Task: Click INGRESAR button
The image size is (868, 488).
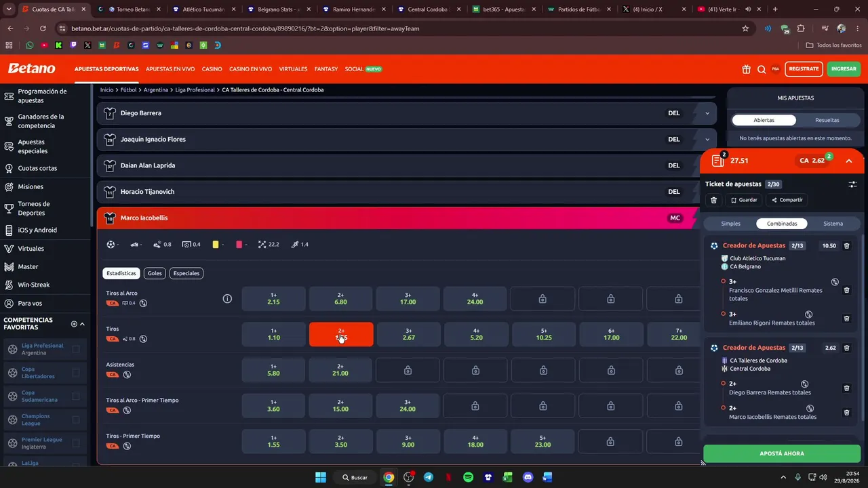Action: [x=844, y=69]
